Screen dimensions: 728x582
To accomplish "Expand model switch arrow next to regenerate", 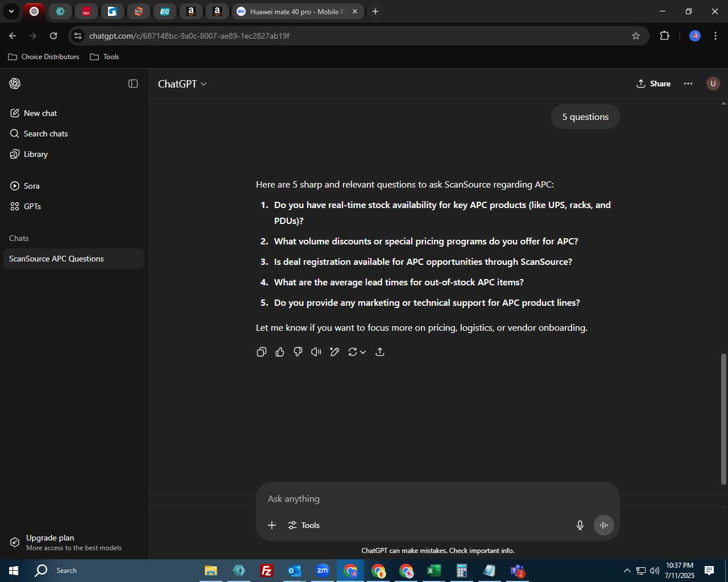I will pos(363,352).
